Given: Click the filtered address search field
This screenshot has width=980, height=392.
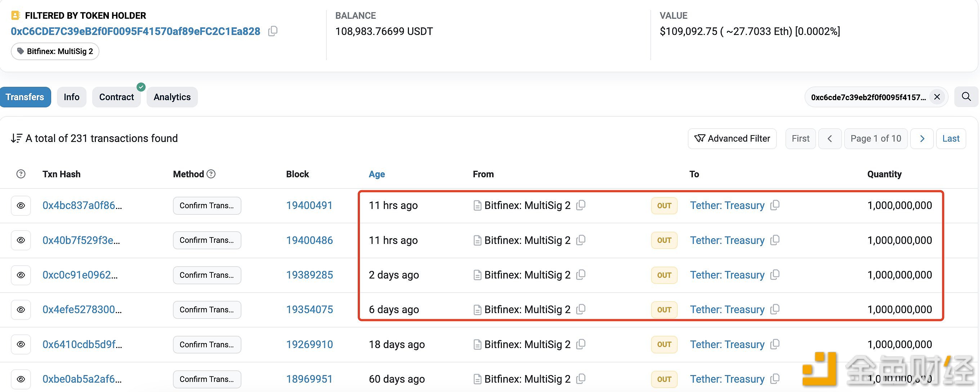Looking at the screenshot, I should click(876, 97).
